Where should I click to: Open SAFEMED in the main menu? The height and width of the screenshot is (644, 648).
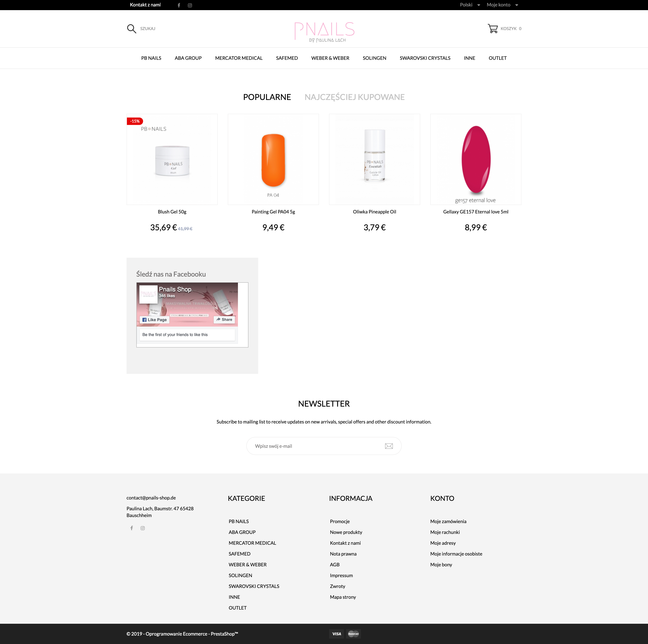[287, 58]
